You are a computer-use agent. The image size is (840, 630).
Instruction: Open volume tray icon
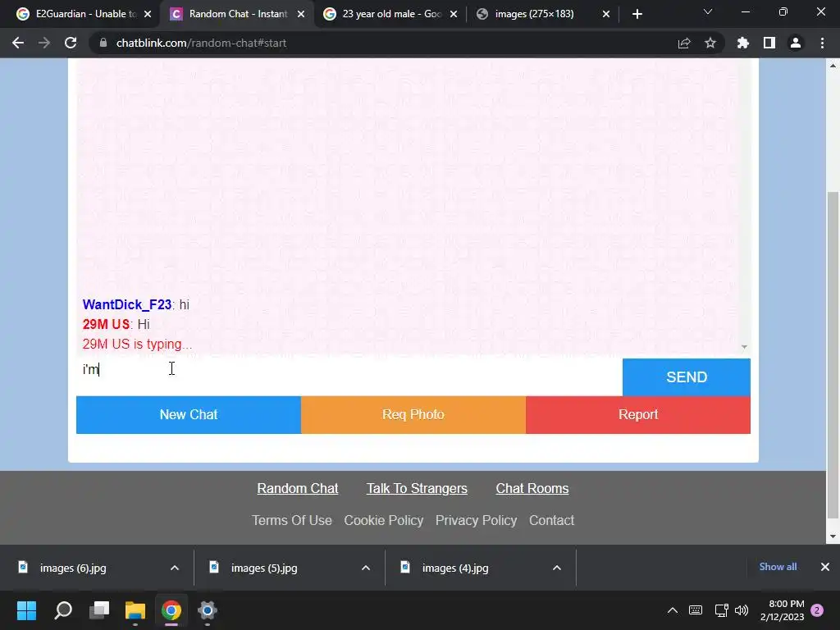pos(742,610)
